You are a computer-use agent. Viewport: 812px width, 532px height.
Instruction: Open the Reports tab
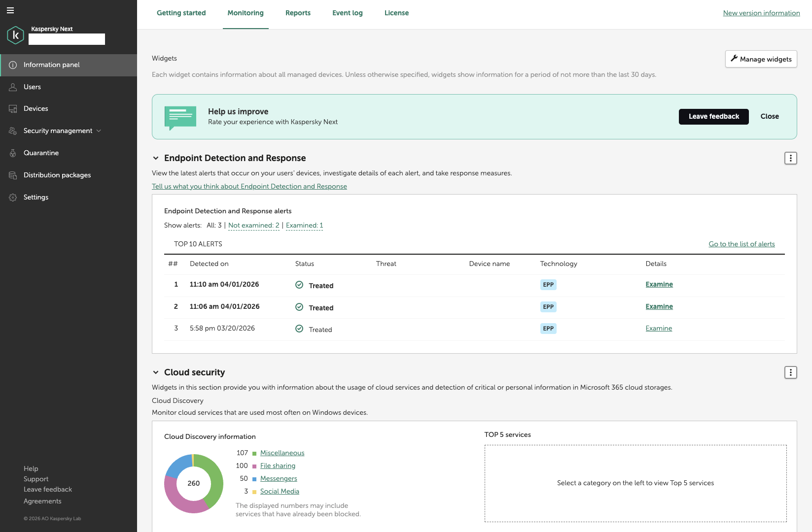click(298, 13)
